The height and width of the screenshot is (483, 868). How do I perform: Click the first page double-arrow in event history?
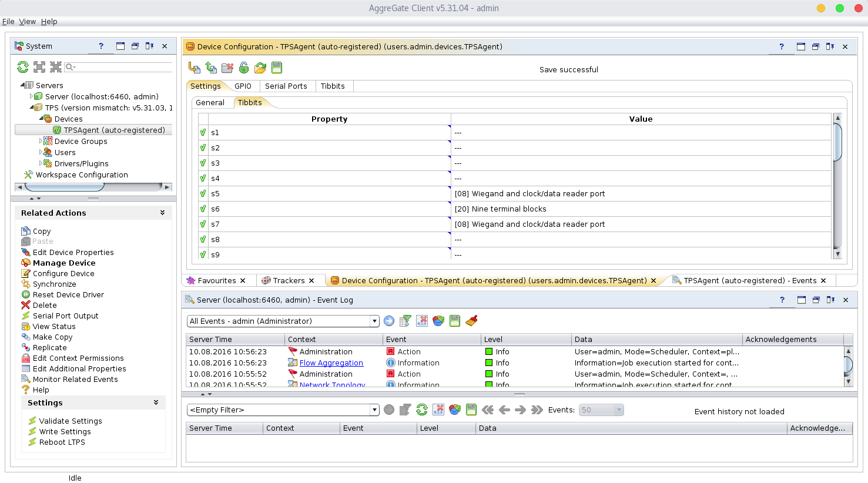[488, 410]
